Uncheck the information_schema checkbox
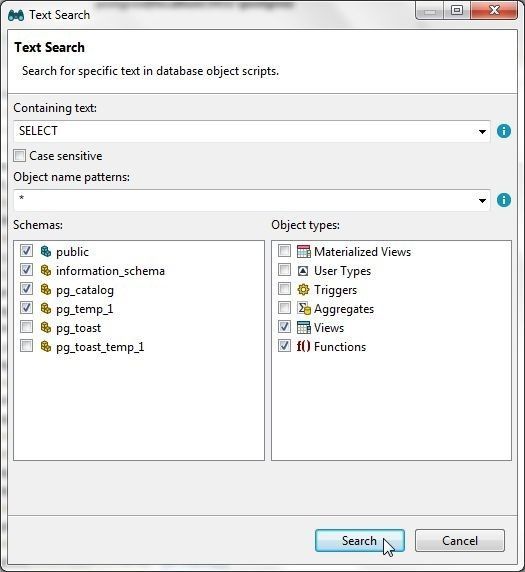 pos(26,270)
